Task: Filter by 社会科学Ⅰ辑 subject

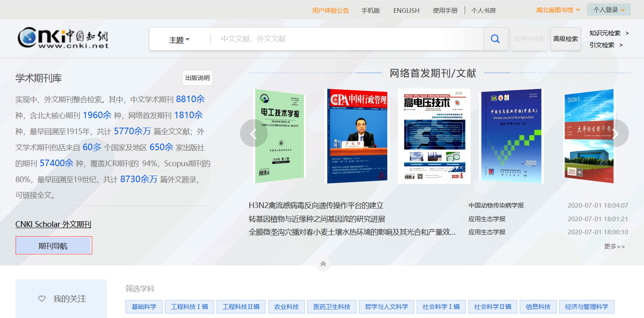Action: click(x=441, y=307)
